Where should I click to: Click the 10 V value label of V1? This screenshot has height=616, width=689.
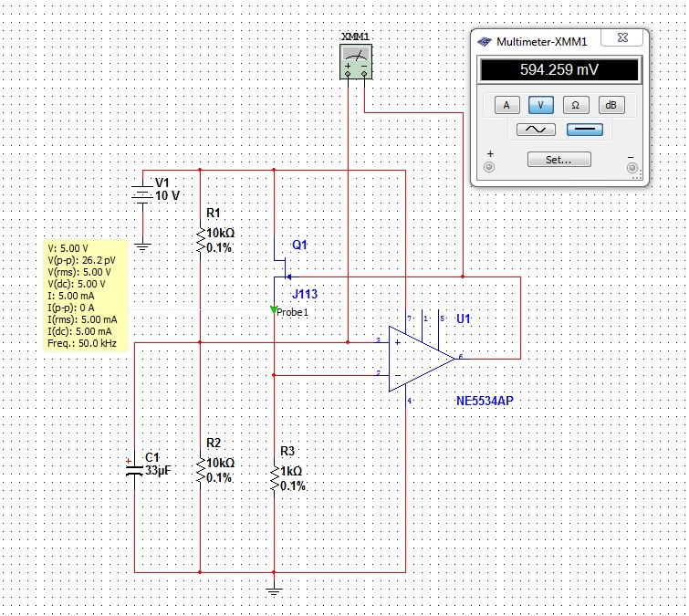coord(167,195)
